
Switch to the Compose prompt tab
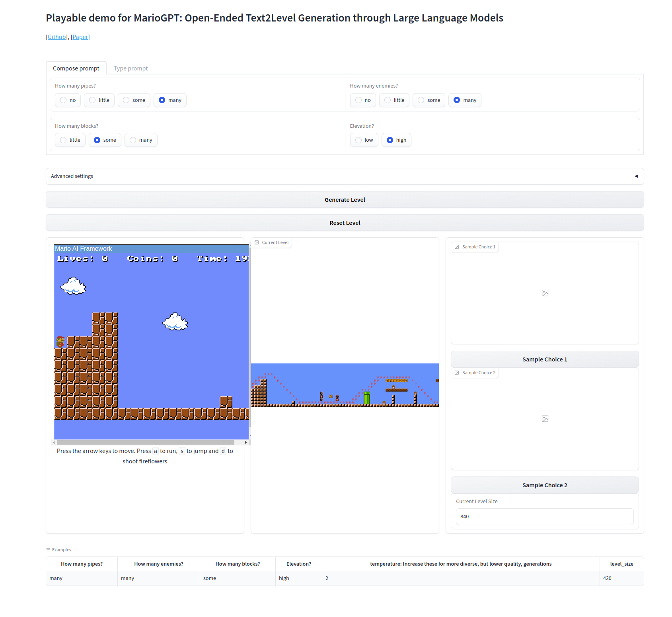tap(76, 68)
